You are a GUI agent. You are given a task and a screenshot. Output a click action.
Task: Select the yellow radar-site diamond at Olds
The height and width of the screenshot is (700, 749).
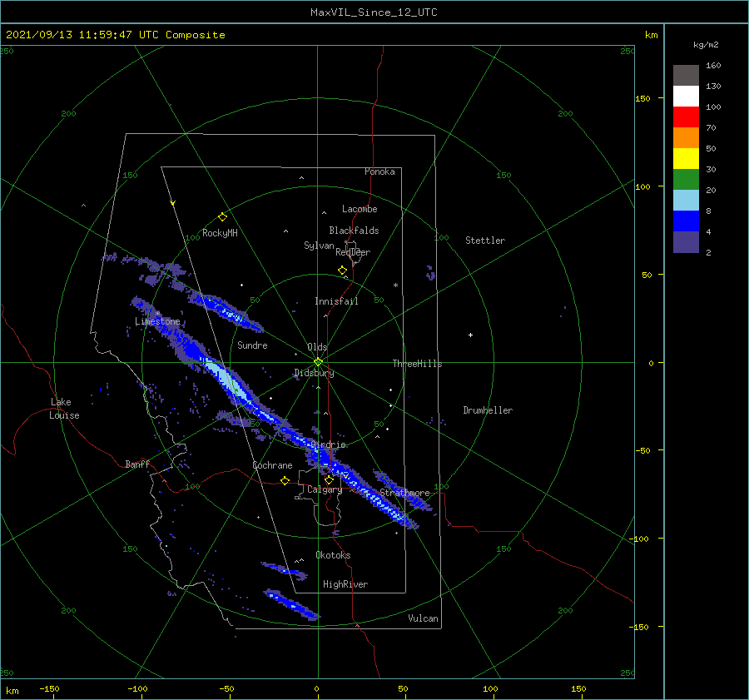(x=318, y=362)
